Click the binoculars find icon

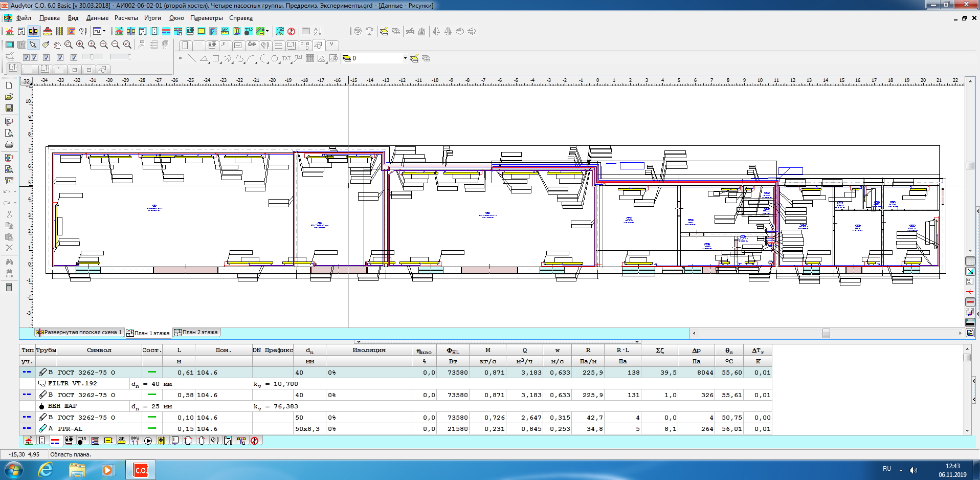[x=9, y=261]
